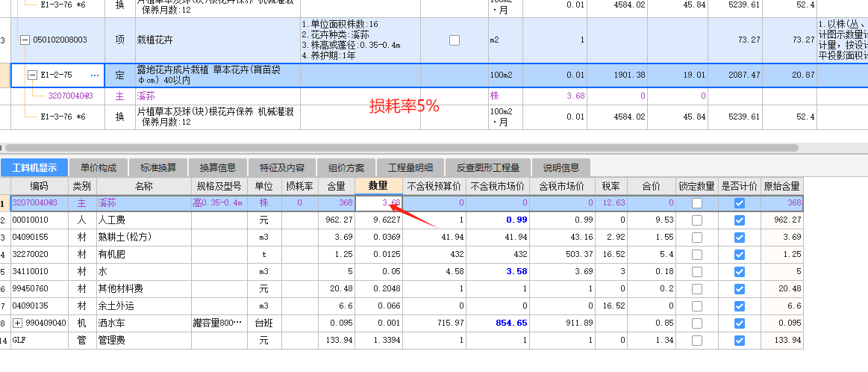Go to the 组价方案 tab

[346, 167]
